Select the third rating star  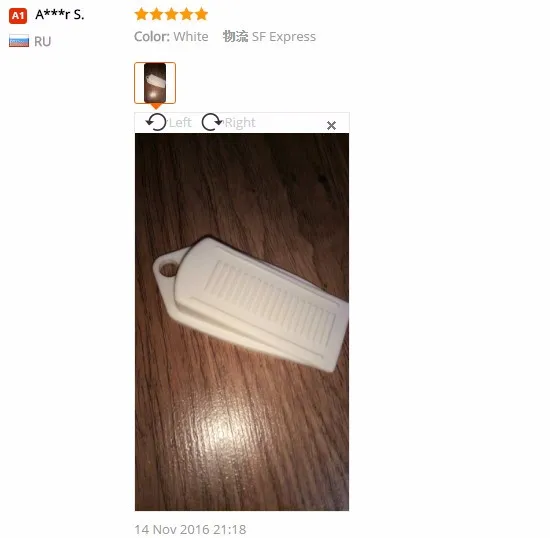(x=171, y=14)
